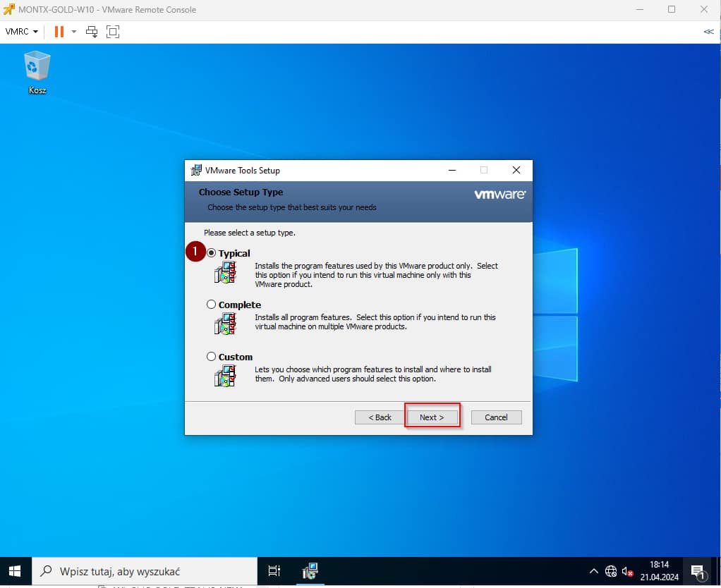Cancel the VMware Tools setup
The height and width of the screenshot is (588, 721).
tap(496, 417)
